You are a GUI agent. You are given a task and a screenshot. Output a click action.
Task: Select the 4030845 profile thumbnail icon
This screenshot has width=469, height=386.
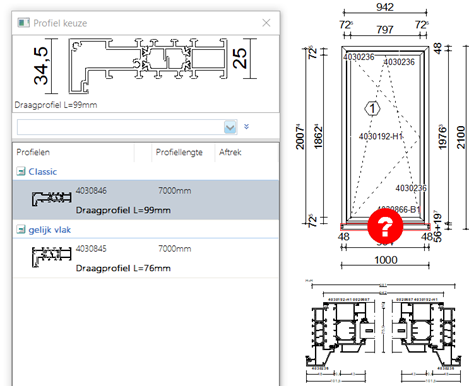point(51,257)
